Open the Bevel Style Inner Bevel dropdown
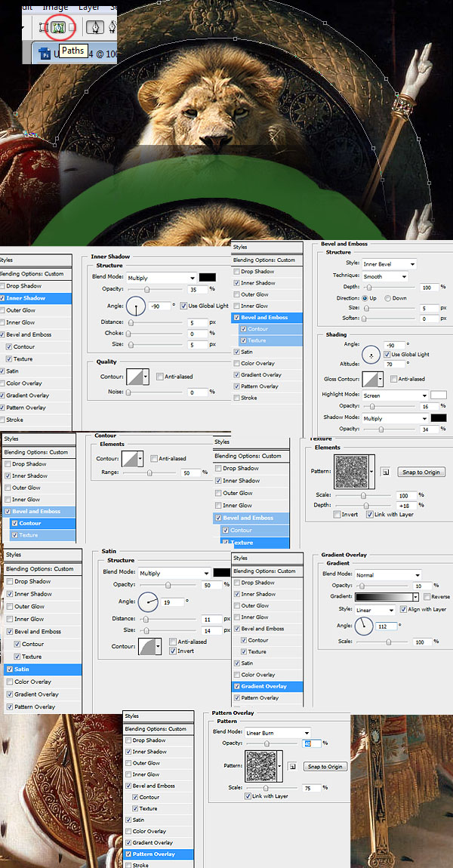The image size is (453, 868). point(389,264)
